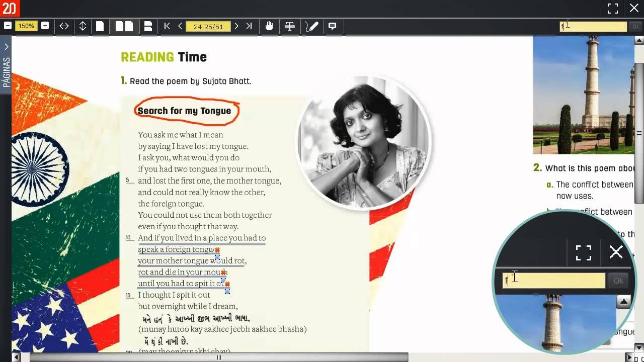The image size is (644, 362).
Task: Click the 'READING Time' heading
Action: point(164,57)
